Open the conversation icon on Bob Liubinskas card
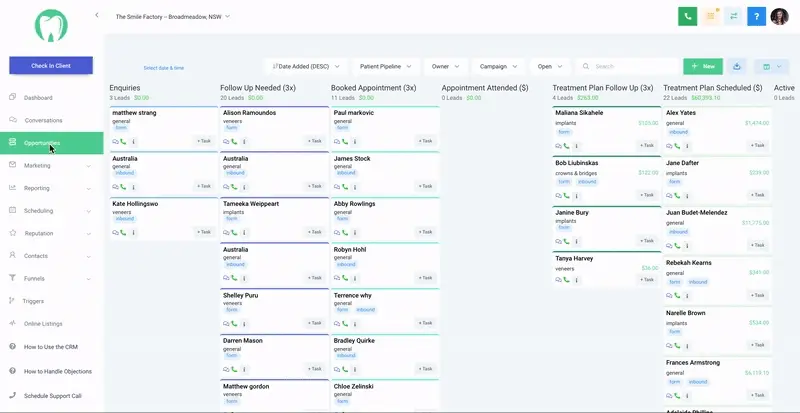 point(559,196)
